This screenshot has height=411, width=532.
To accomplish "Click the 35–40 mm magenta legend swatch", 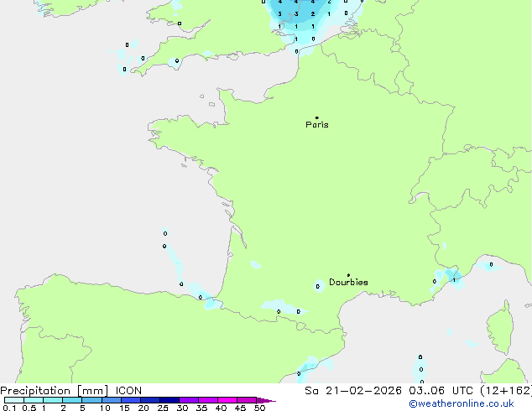I will coord(207,400).
